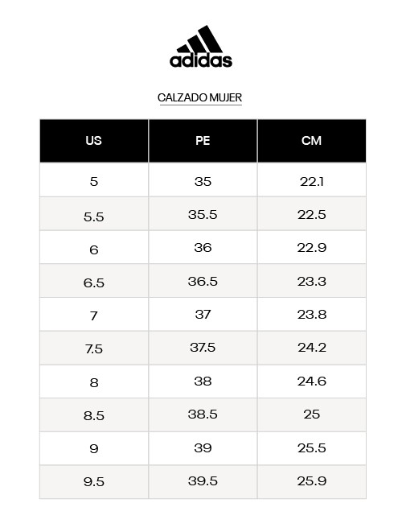Select the CM column header
Screen dimensions: 402x532
(312, 141)
